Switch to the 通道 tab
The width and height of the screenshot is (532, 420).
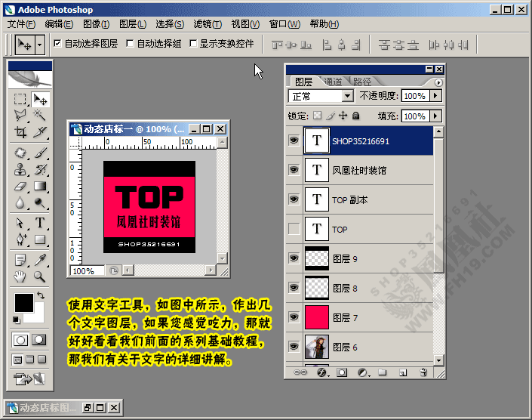[x=333, y=82]
